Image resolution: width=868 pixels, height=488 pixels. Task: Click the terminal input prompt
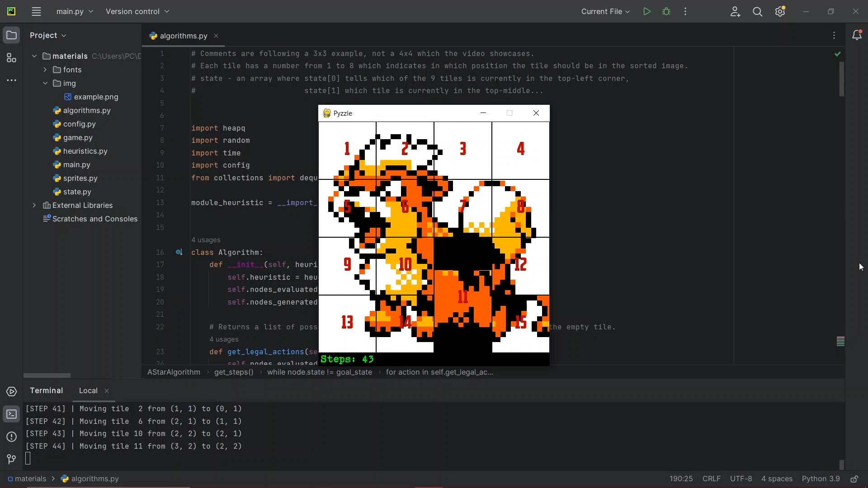[29, 459]
